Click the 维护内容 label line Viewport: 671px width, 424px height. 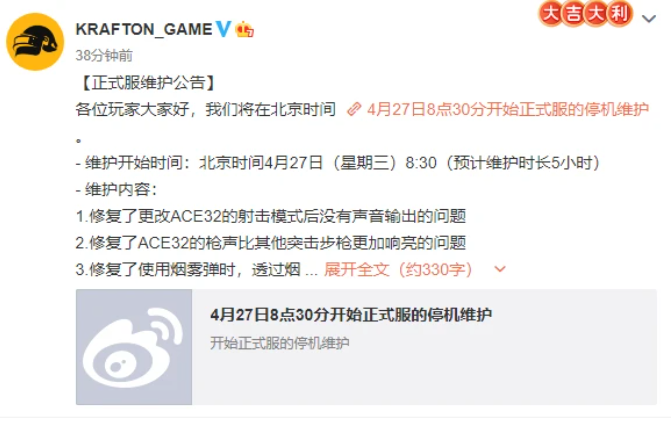coord(116,190)
